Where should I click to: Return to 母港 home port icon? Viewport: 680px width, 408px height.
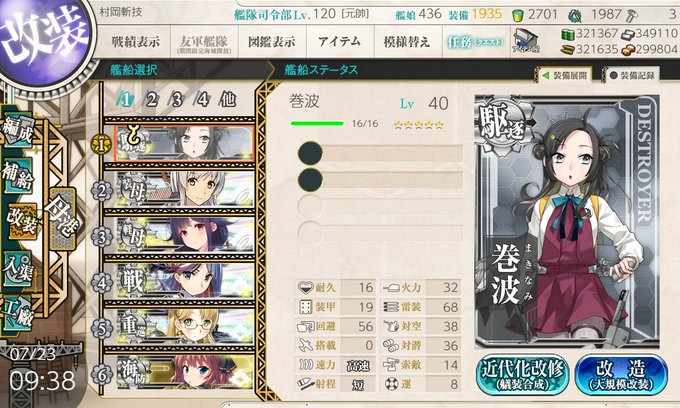point(62,218)
